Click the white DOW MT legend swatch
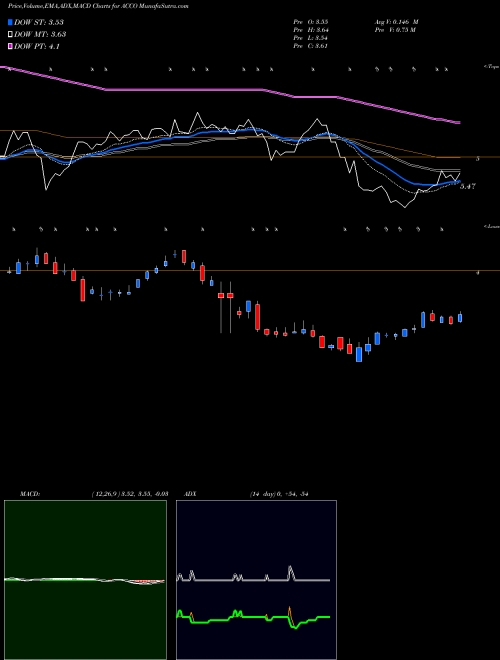 point(11,34)
